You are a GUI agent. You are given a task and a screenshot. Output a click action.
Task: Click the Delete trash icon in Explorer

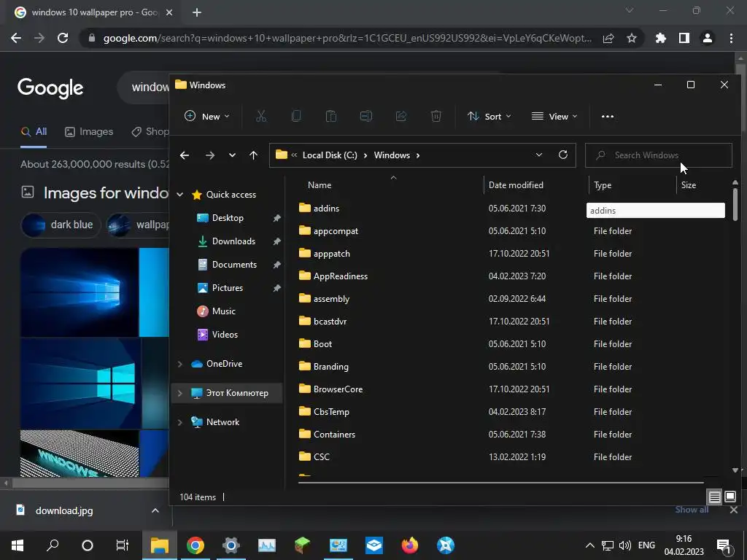point(436,116)
